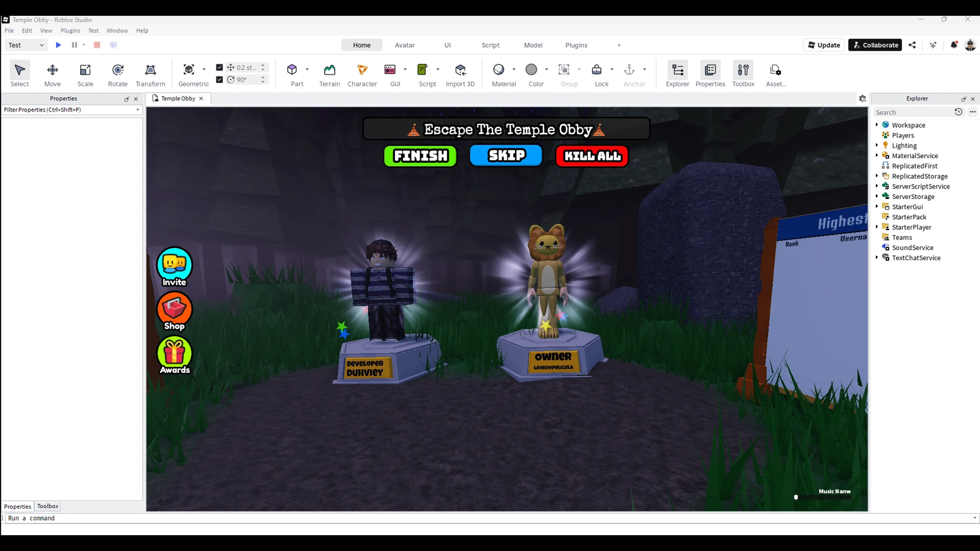
Task: Expand the StarterGui tree node
Action: (x=877, y=206)
